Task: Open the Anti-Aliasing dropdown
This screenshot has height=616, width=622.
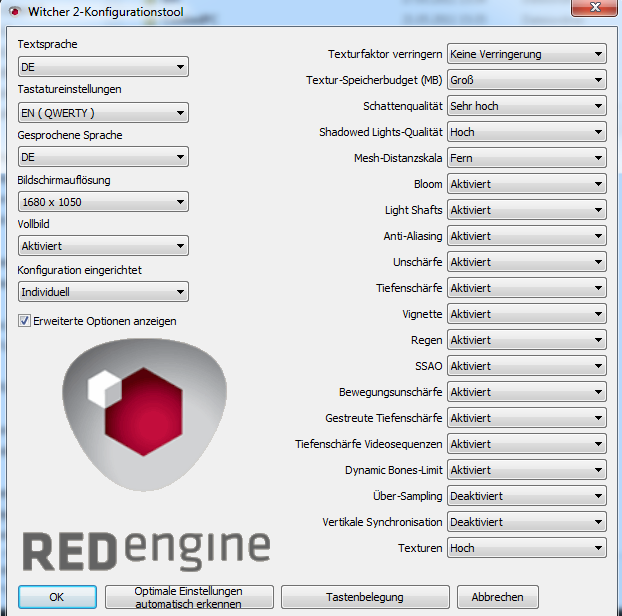Action: (x=527, y=236)
